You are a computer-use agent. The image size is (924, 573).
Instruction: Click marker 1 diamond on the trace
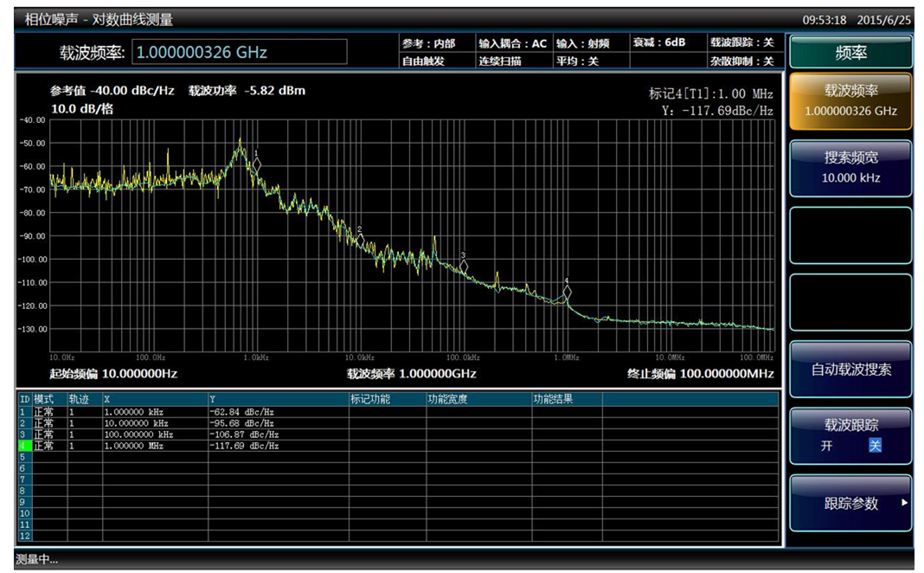click(256, 164)
